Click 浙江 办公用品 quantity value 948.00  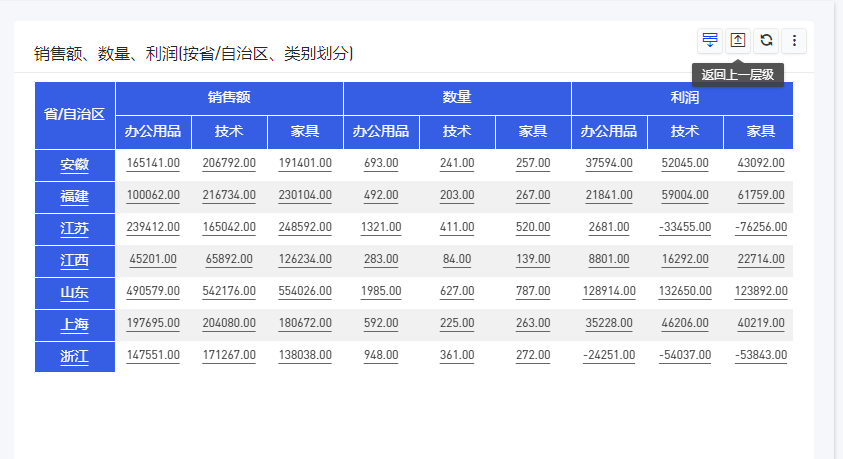pos(381,355)
